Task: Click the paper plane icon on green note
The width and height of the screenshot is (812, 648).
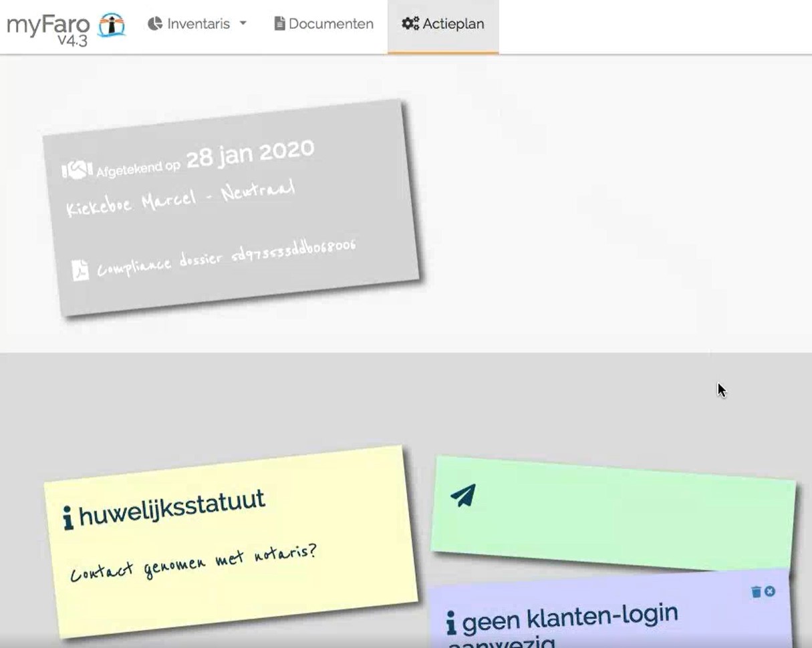Action: [x=463, y=495]
